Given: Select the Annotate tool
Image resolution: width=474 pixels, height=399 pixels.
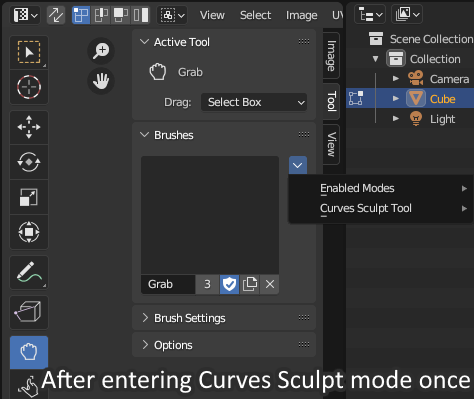Looking at the screenshot, I should (x=29, y=272).
